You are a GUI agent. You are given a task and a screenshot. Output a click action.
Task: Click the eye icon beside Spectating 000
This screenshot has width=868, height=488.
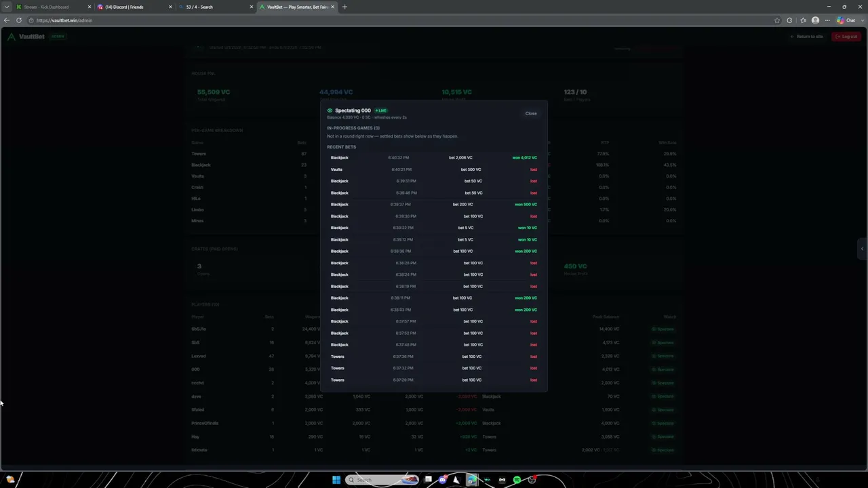tap(330, 110)
